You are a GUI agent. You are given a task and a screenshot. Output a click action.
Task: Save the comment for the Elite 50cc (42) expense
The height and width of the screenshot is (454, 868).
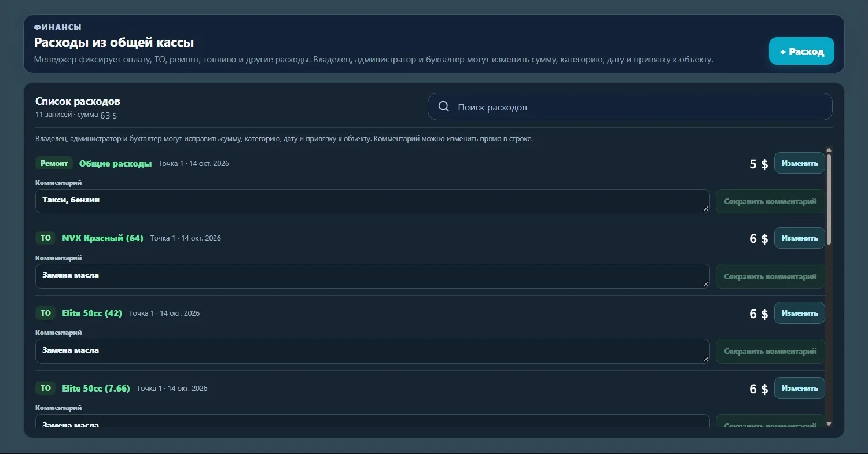(x=770, y=351)
